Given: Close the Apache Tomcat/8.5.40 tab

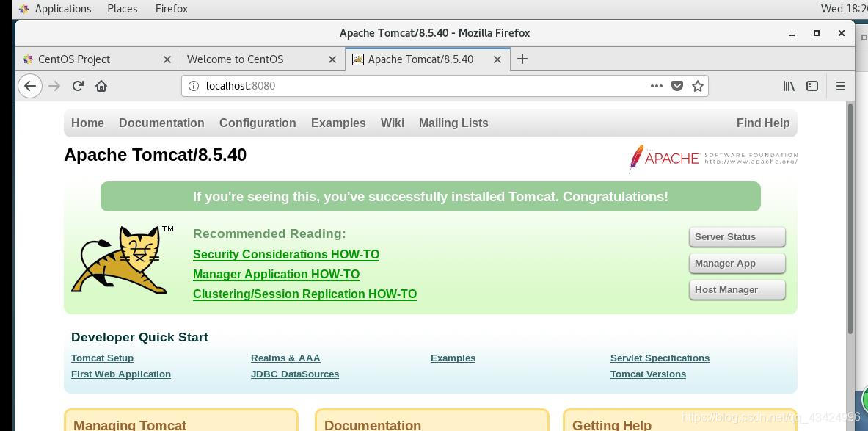Looking at the screenshot, I should pos(497,59).
